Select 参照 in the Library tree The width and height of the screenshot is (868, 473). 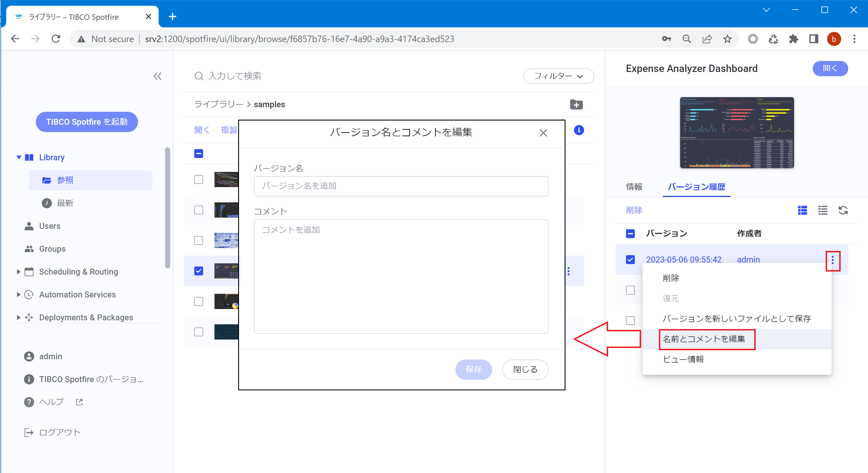tap(90, 180)
